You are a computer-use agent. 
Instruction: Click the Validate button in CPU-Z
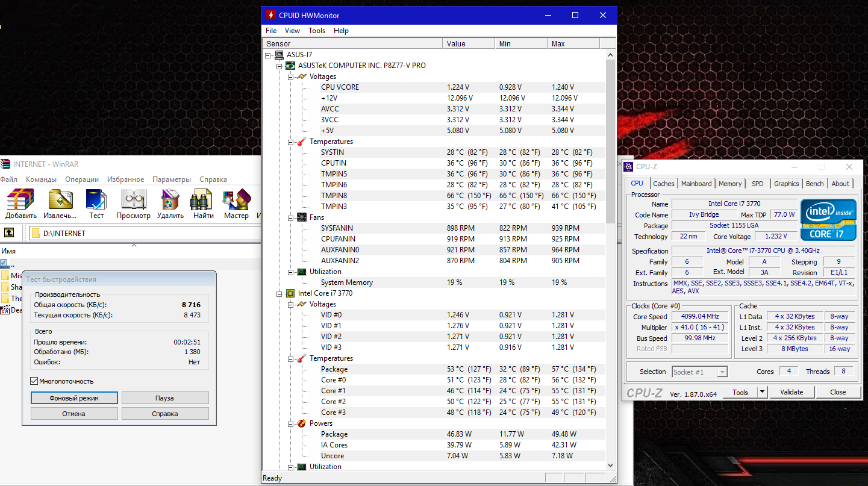792,392
